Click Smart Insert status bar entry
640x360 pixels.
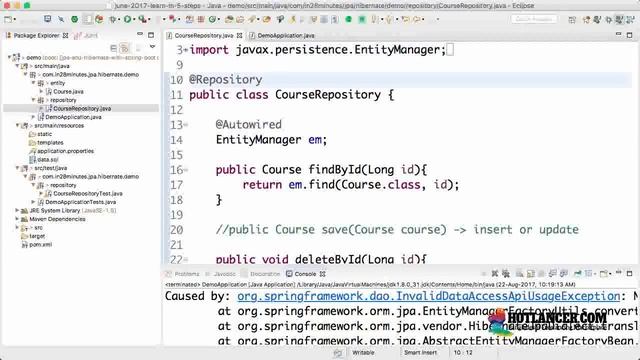[420, 352]
